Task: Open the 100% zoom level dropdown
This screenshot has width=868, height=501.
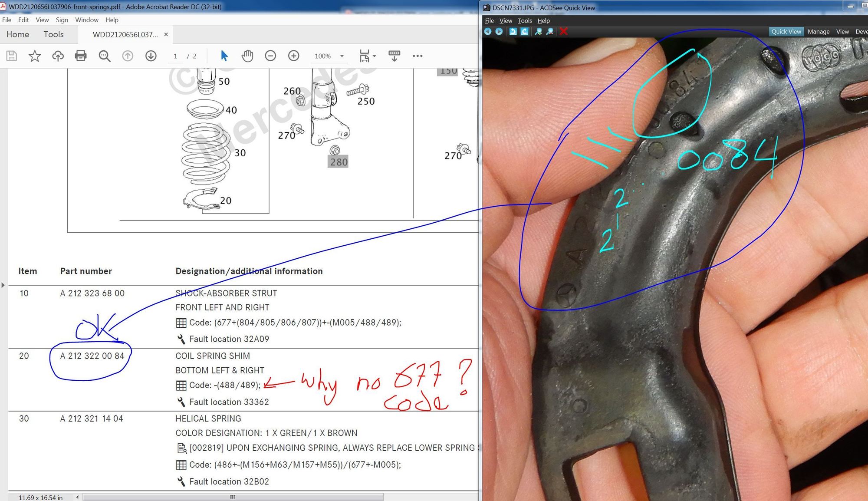Action: click(x=342, y=56)
